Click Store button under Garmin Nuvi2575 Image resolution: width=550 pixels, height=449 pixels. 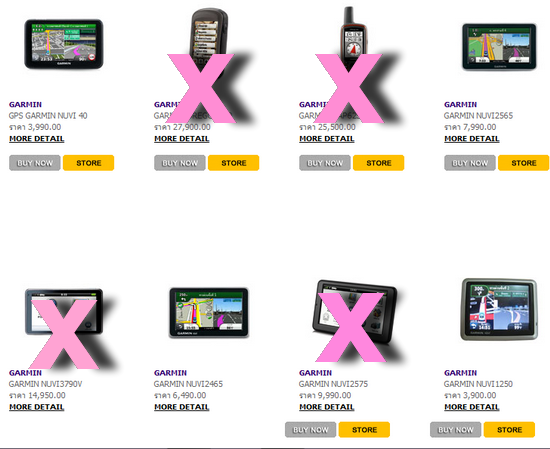click(364, 430)
